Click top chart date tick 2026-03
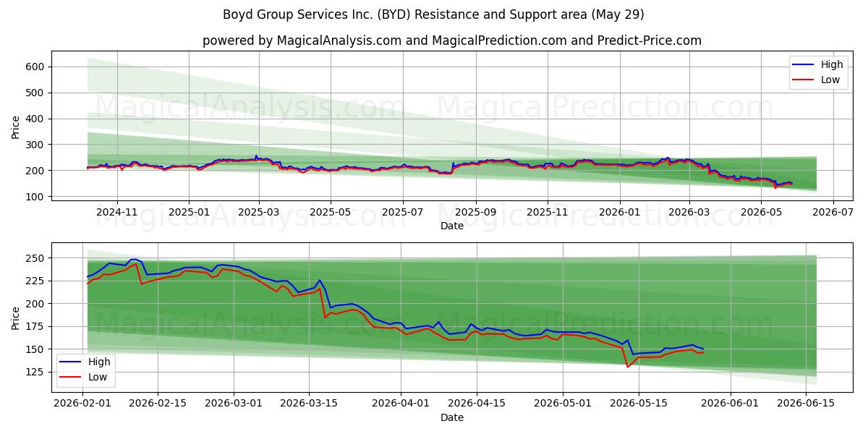 tap(689, 213)
